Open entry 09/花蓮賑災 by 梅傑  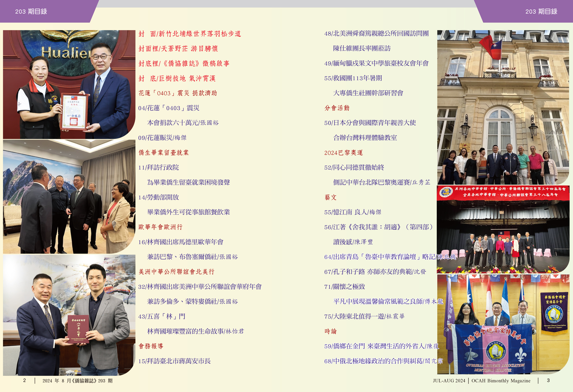pyautogui.click(x=162, y=138)
